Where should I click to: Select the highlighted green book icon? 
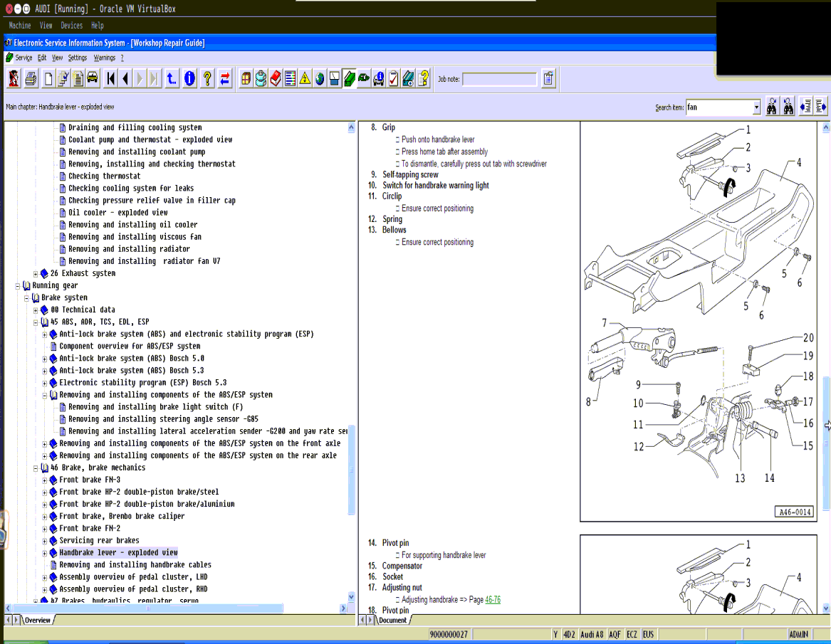(x=349, y=79)
